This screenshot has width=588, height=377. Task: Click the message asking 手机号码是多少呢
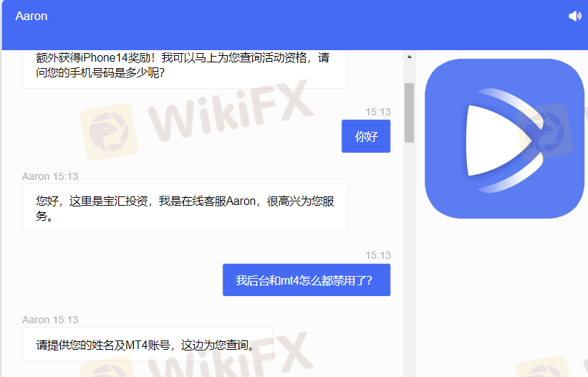(185, 69)
